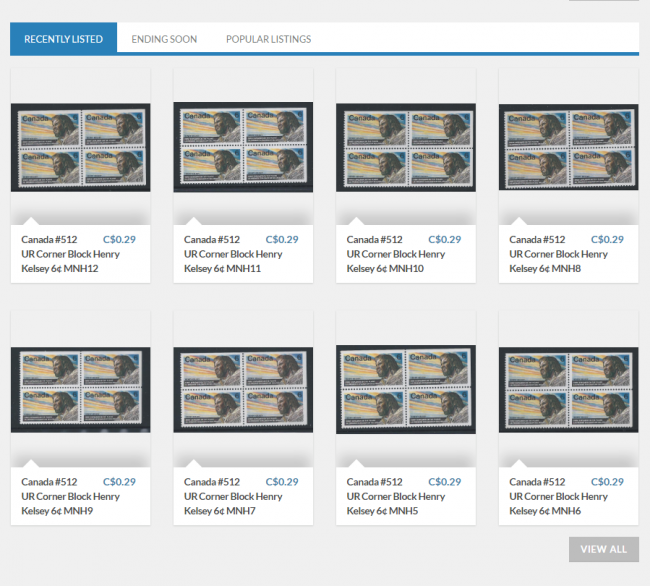This screenshot has width=650, height=586.
Task: Open the Henry Kelsey 6¢ MNH12 listing title
Action: point(70,254)
